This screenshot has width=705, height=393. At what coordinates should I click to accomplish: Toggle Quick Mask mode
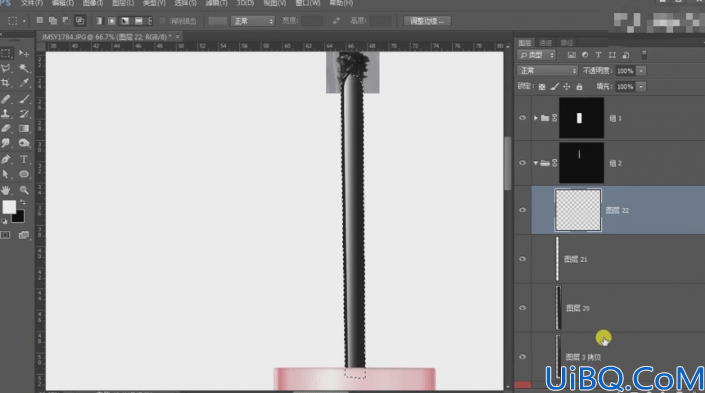(x=5, y=235)
